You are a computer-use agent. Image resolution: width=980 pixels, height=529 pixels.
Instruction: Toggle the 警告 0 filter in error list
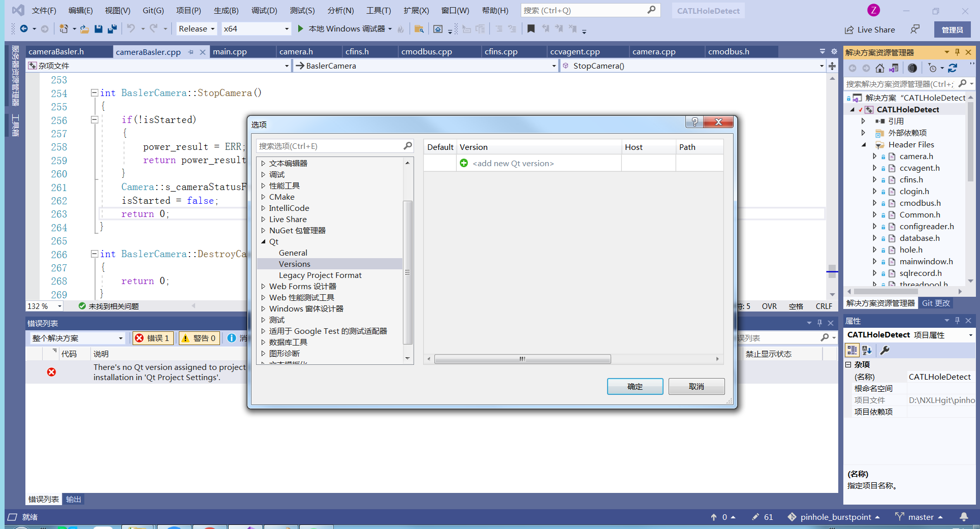(x=199, y=338)
